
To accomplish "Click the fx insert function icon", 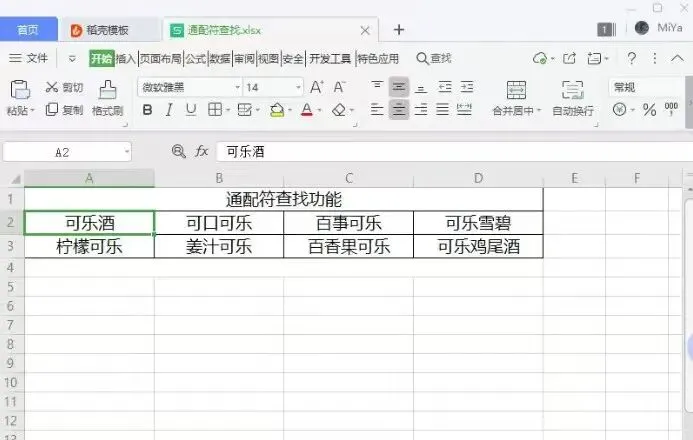I will point(202,152).
